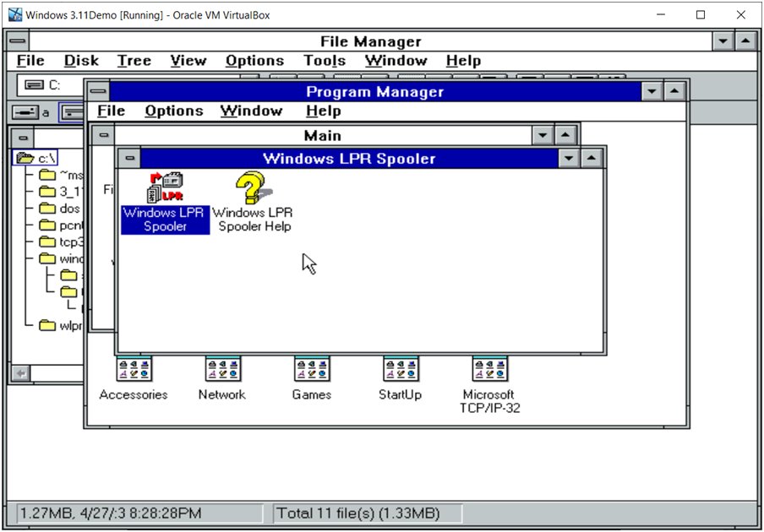Minimize the VirtualBox host window

(x=661, y=14)
